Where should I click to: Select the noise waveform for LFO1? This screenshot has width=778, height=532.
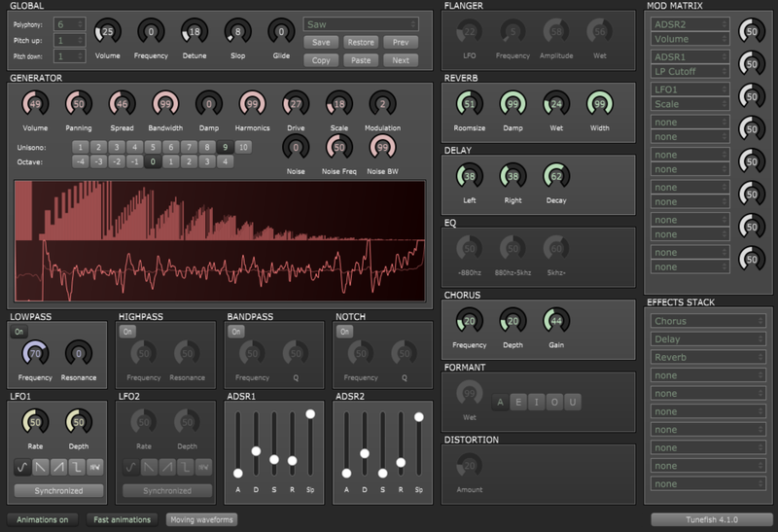click(x=95, y=467)
